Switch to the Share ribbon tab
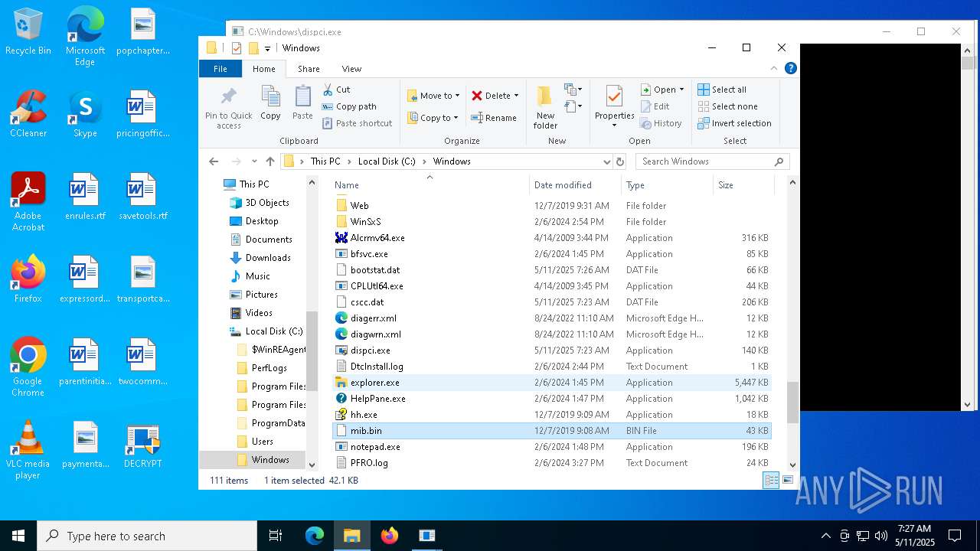Screen dimensions: 980x551 pos(309,69)
